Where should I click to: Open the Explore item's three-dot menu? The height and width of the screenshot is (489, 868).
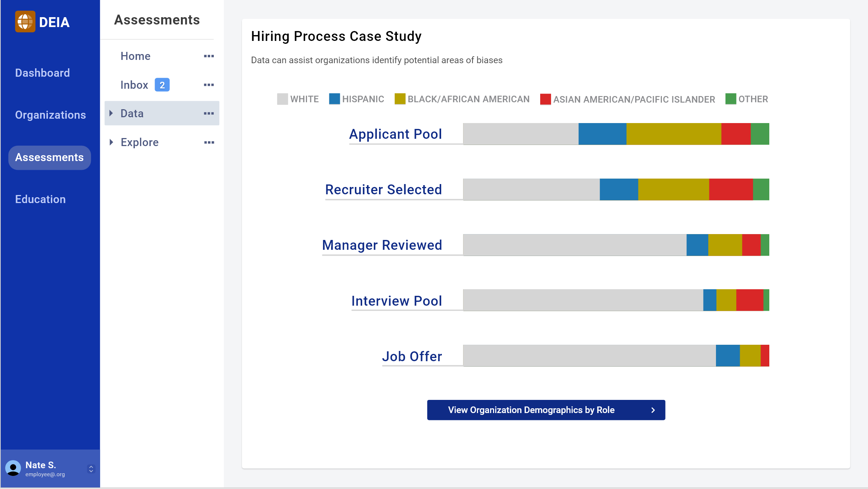coord(209,142)
